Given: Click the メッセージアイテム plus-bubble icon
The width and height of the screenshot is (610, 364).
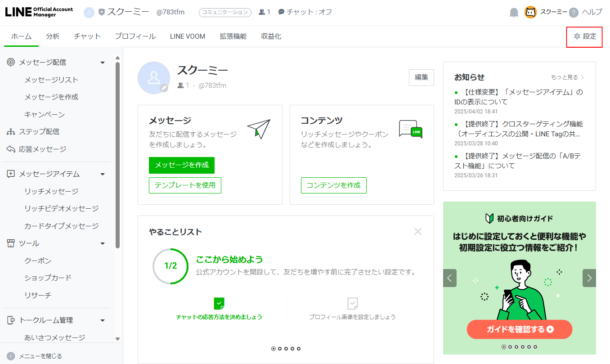Looking at the screenshot, I should 11,174.
